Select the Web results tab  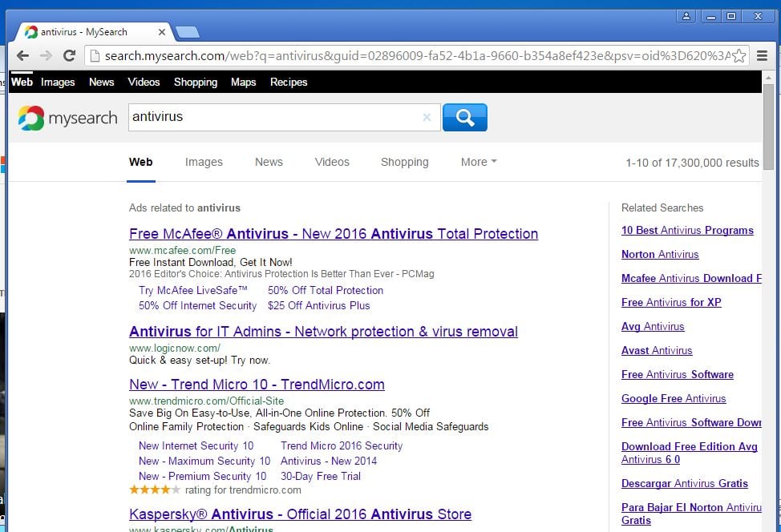click(141, 162)
